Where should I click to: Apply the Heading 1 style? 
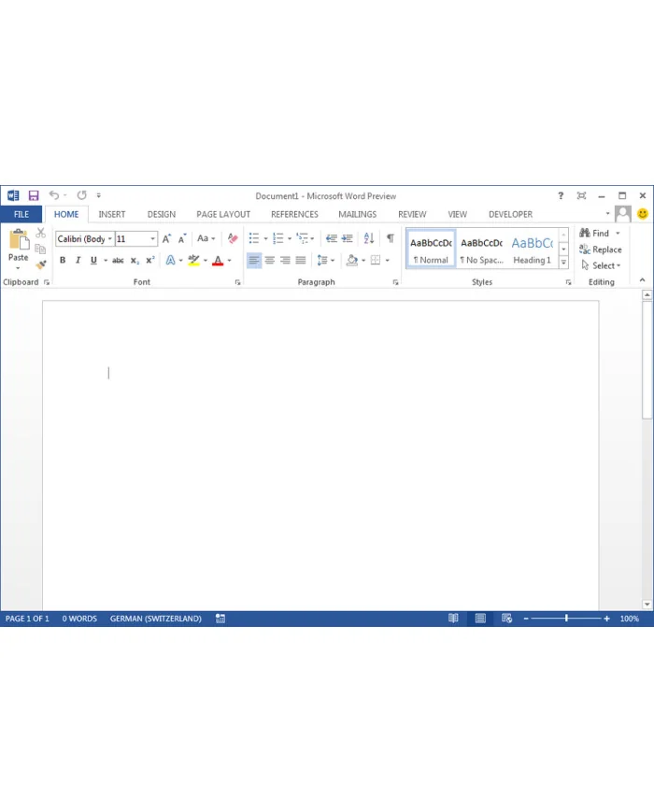click(533, 249)
